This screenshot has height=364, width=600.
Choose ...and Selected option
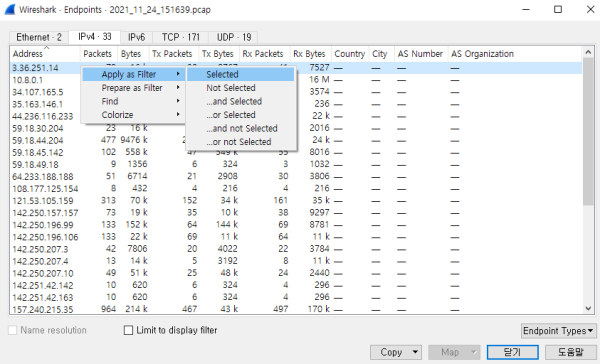[x=241, y=101]
